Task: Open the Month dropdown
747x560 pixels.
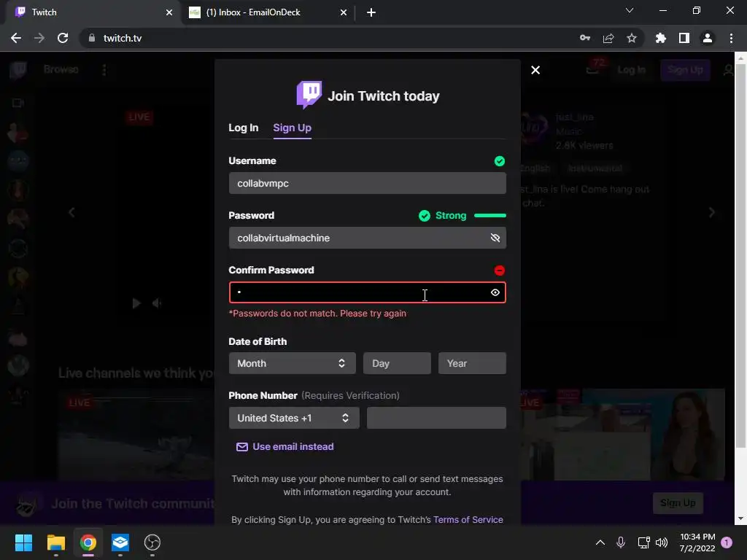Action: [292, 363]
